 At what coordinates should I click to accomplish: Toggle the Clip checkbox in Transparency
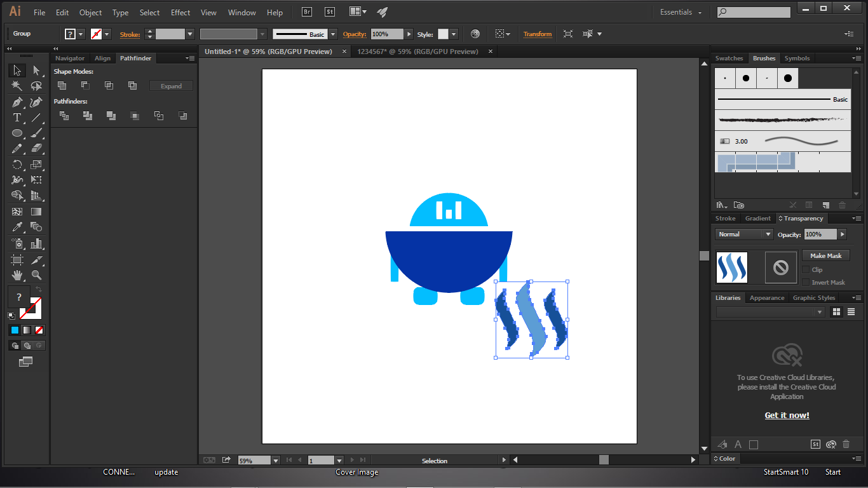[x=806, y=269]
